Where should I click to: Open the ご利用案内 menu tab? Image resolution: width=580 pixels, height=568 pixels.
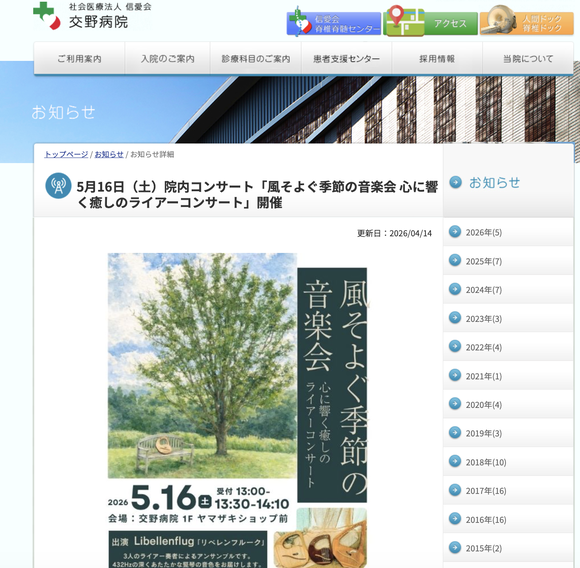[x=79, y=58]
